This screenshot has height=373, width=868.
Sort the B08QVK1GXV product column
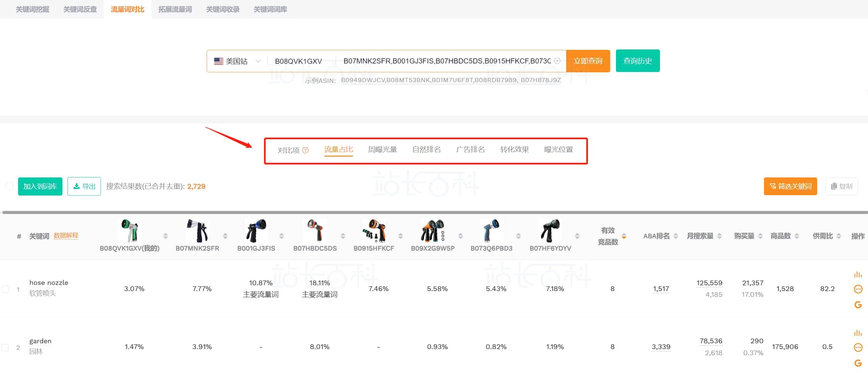coord(165,236)
